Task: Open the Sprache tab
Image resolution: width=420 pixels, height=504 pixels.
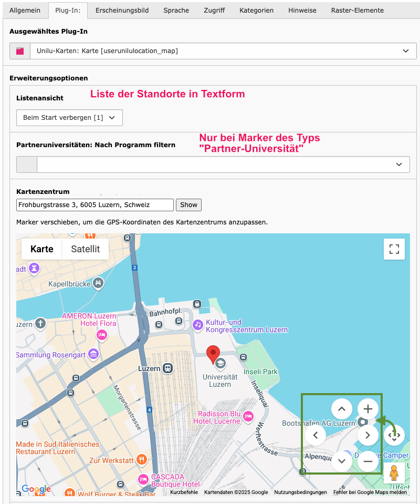Action: (x=176, y=11)
